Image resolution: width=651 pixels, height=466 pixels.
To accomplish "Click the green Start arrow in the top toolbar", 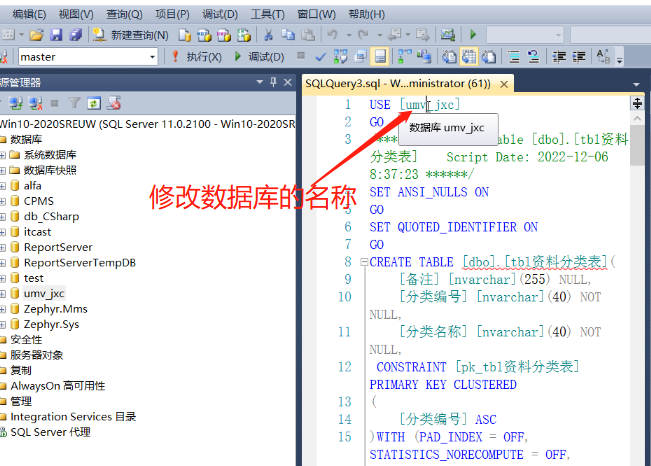I will [x=473, y=35].
